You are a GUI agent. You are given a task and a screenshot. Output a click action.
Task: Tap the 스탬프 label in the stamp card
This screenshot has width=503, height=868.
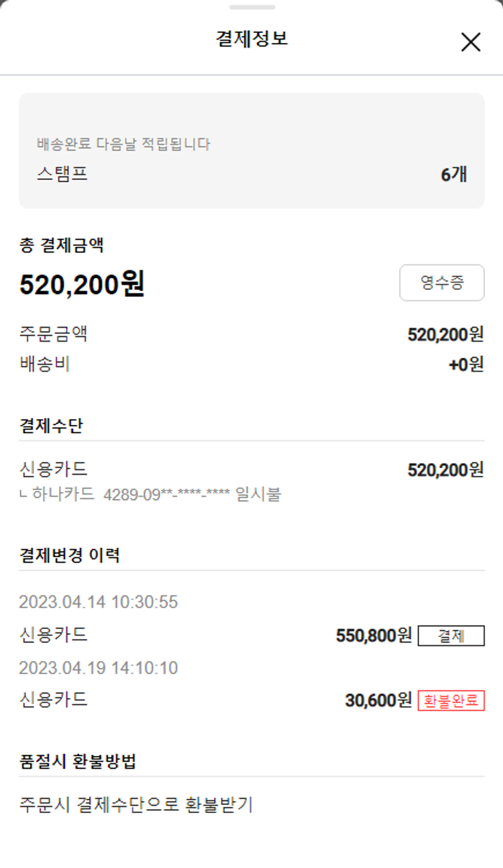point(62,175)
